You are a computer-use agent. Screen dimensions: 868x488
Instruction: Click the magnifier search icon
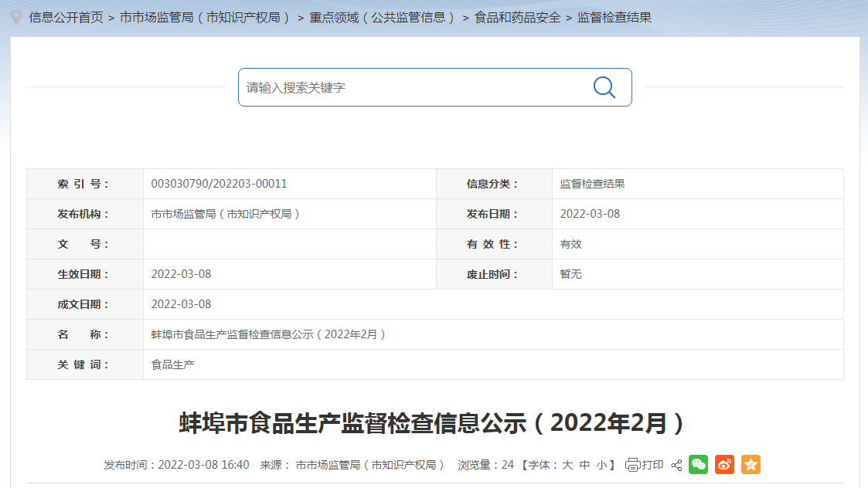click(604, 87)
